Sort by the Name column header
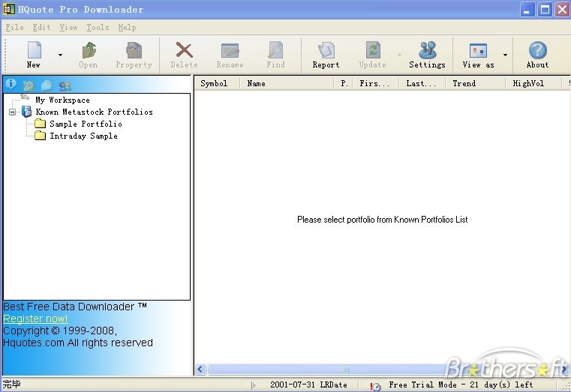571x392 pixels. pos(287,84)
